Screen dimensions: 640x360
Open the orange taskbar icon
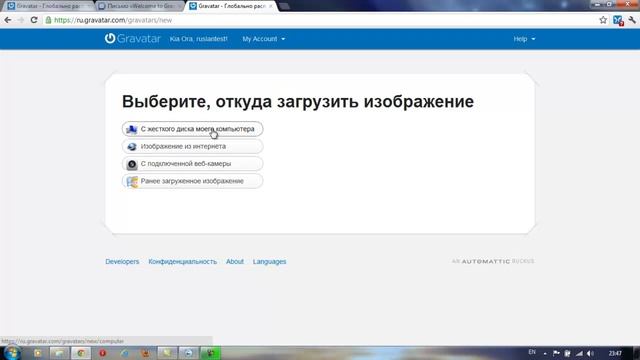click(x=146, y=353)
